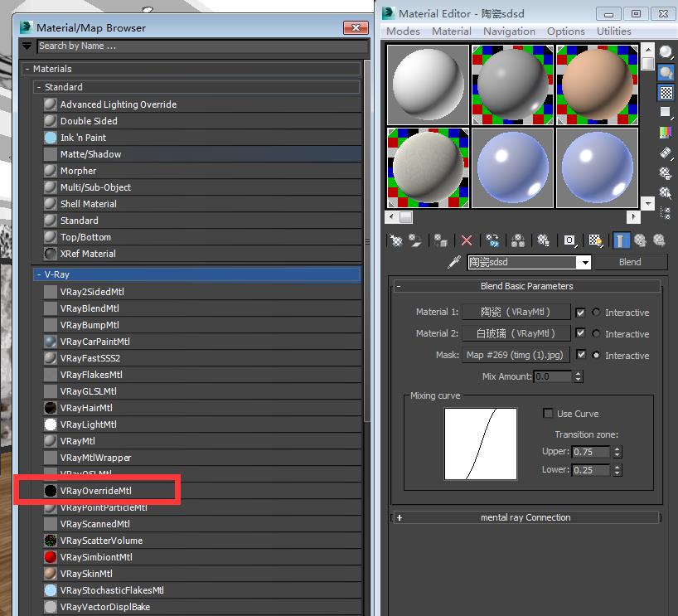Click Assign Material to Selection icon

441,240
